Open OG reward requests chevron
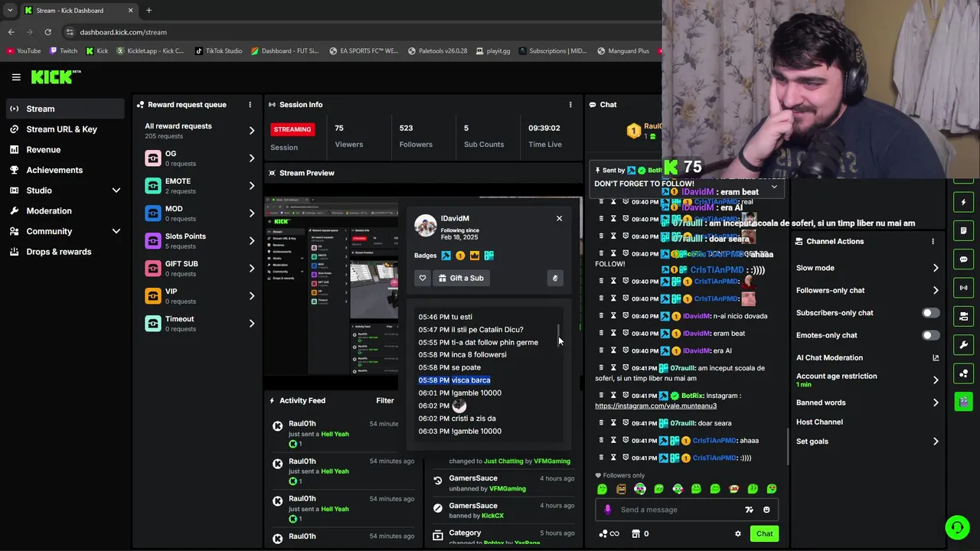 click(251, 158)
